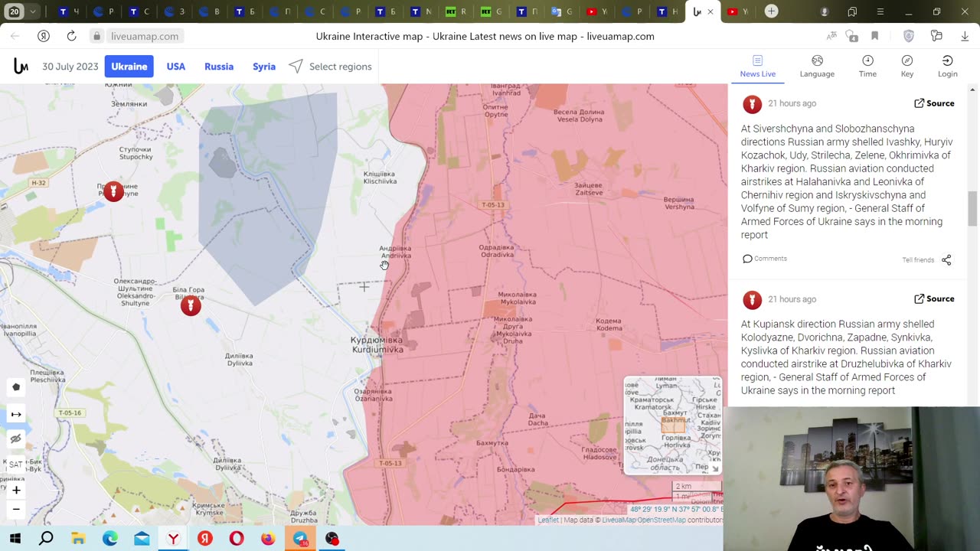This screenshot has width=980, height=551.
Task: Open the page translate icon
Action: click(831, 36)
